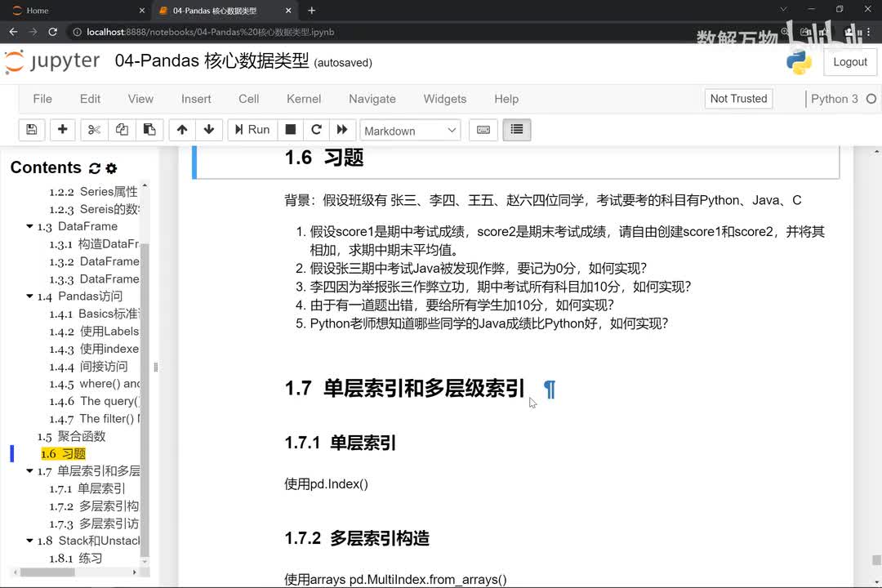Collapse 1.3 DataFrame section in Contents
This screenshot has height=588, width=882.
[29, 226]
